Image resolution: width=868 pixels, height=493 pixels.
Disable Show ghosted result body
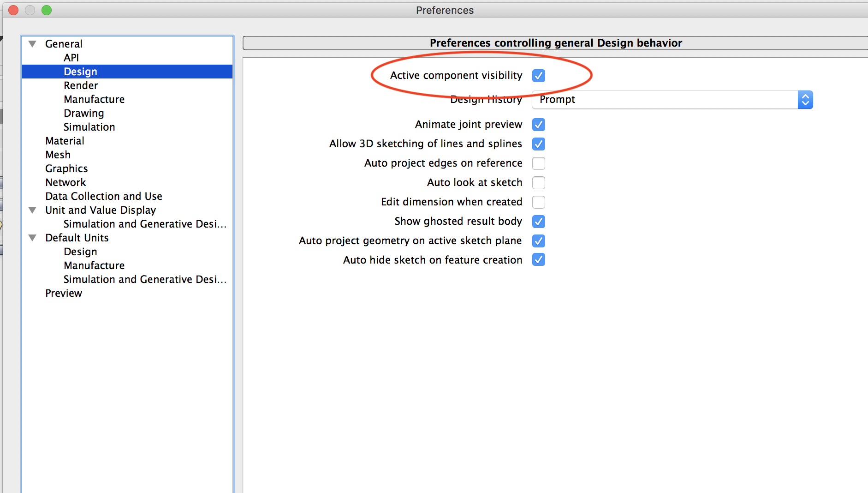[x=538, y=221]
